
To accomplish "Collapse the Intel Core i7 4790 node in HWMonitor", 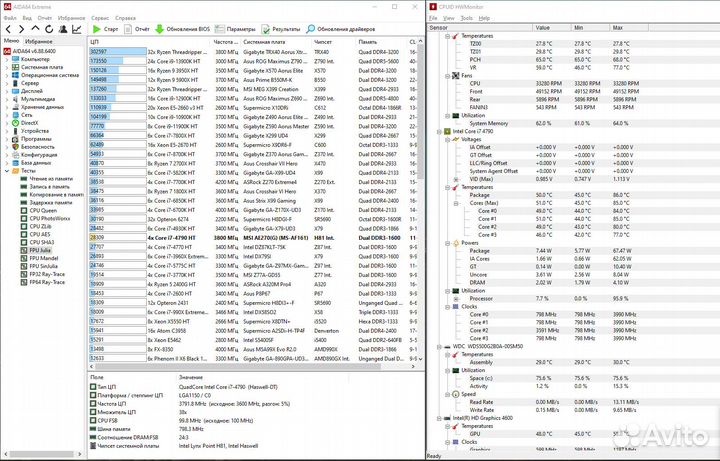I will pyautogui.click(x=439, y=131).
